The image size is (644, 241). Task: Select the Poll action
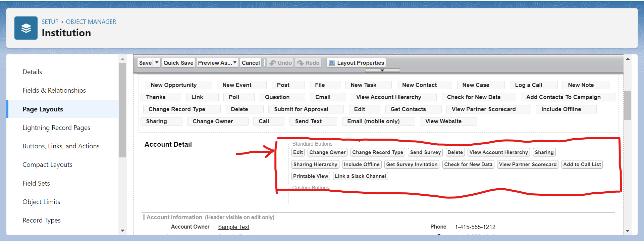239,97
